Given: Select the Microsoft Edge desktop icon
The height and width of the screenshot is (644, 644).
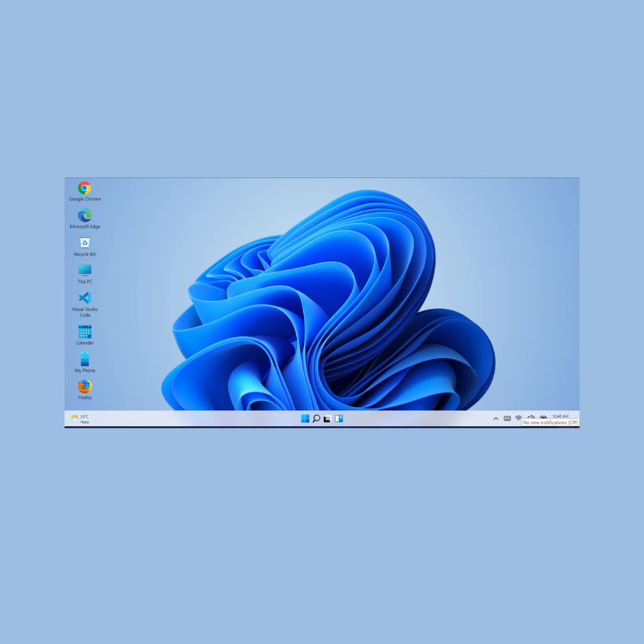Looking at the screenshot, I should pyautogui.click(x=85, y=216).
